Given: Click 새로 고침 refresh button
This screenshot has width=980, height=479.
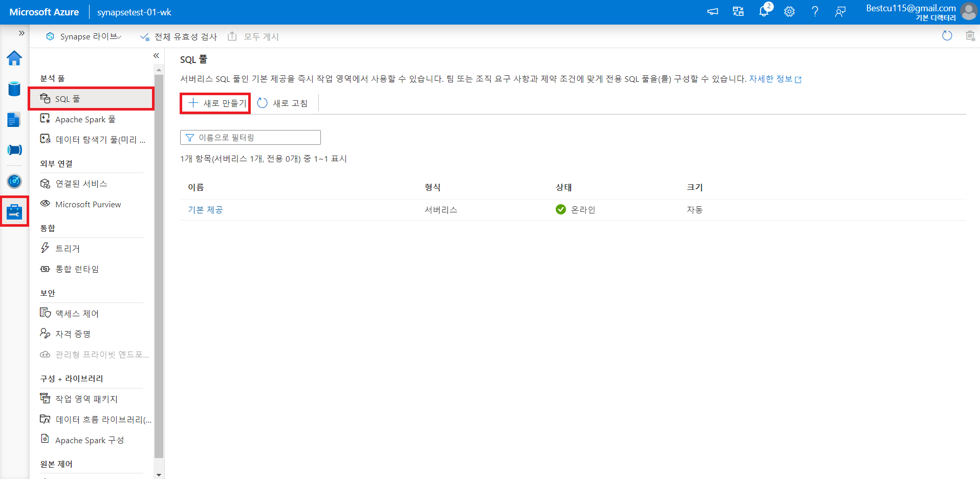Looking at the screenshot, I should coord(282,103).
